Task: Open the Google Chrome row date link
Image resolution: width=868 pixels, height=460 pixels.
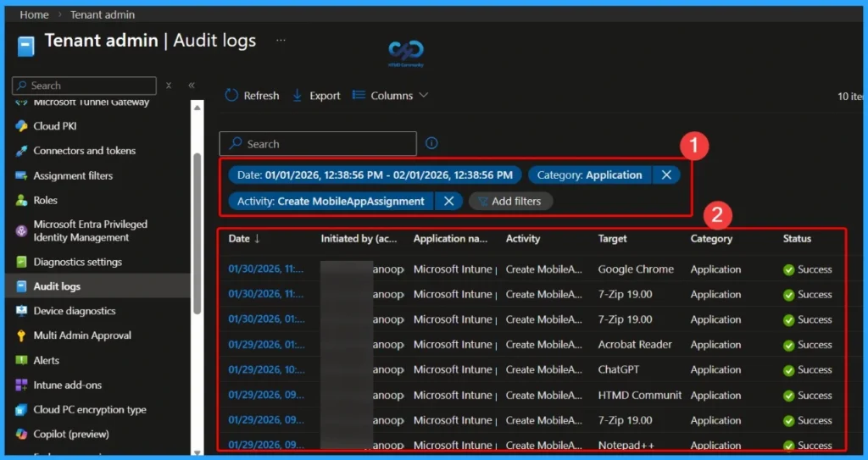Action: (x=266, y=269)
